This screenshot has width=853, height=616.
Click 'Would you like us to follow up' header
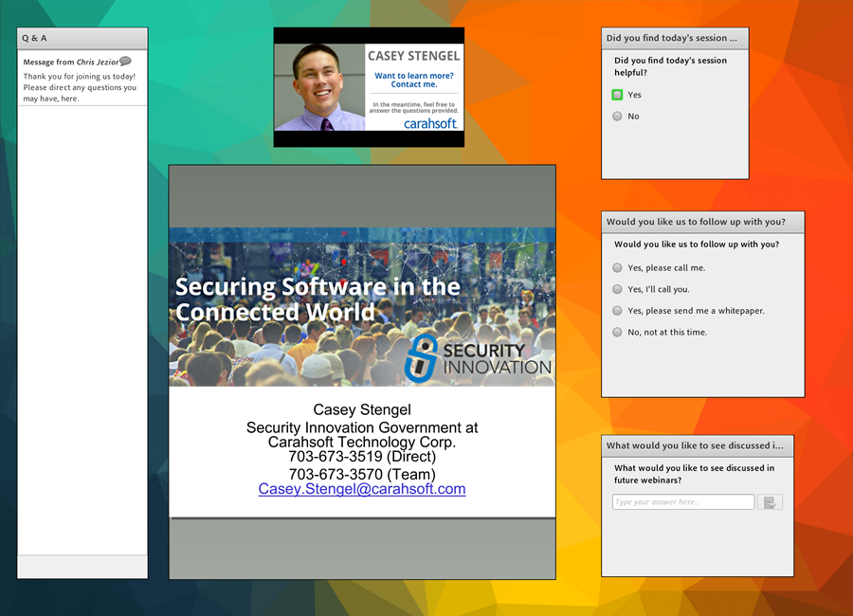point(702,222)
